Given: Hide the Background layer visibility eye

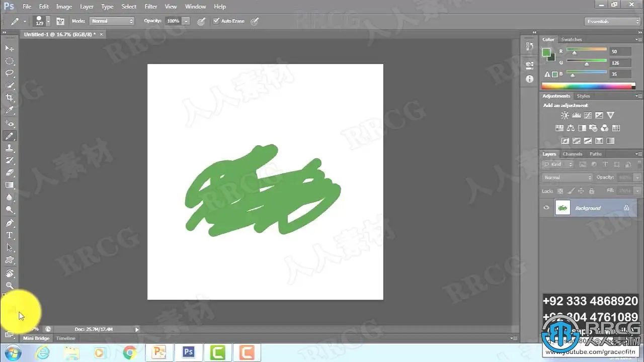Looking at the screenshot, I should (546, 208).
